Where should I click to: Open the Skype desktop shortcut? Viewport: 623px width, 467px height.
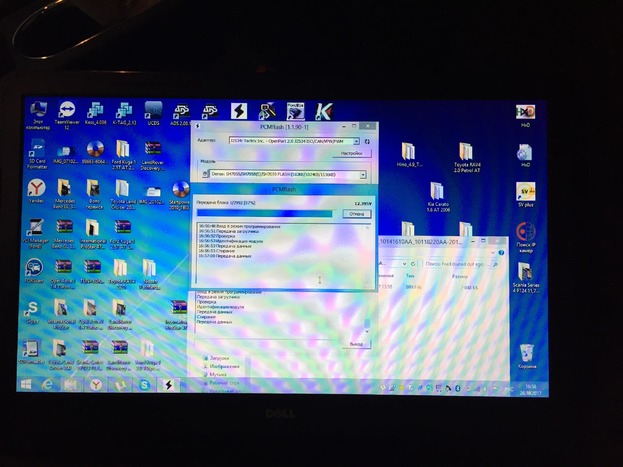pos(33,311)
